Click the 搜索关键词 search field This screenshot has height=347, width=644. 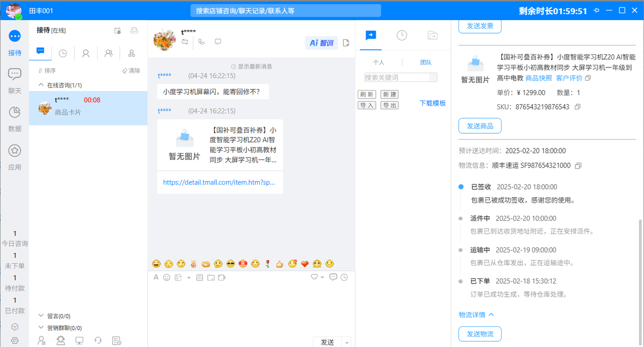coord(400,77)
